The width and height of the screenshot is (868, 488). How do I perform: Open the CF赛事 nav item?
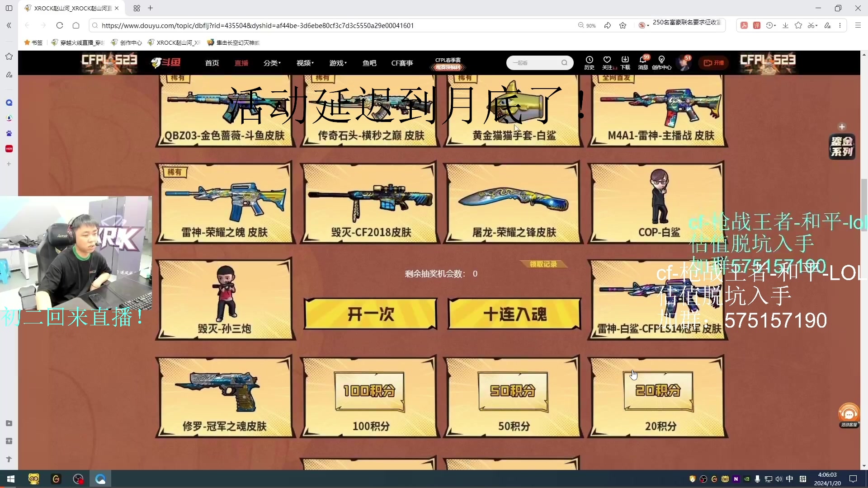tap(402, 63)
